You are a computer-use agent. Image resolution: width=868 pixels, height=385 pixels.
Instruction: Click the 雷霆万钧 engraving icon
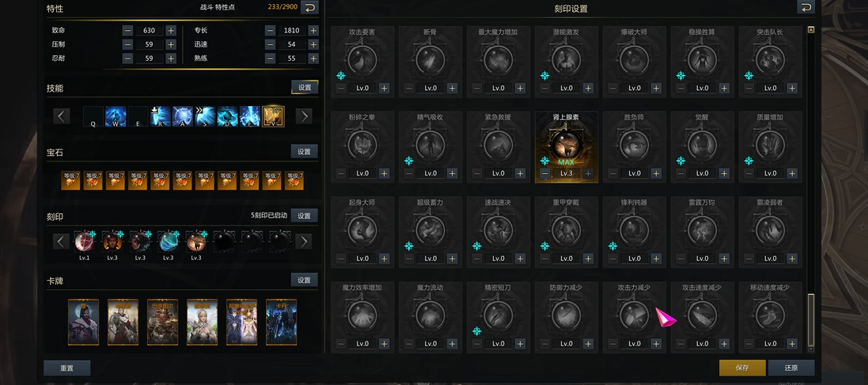point(703,230)
